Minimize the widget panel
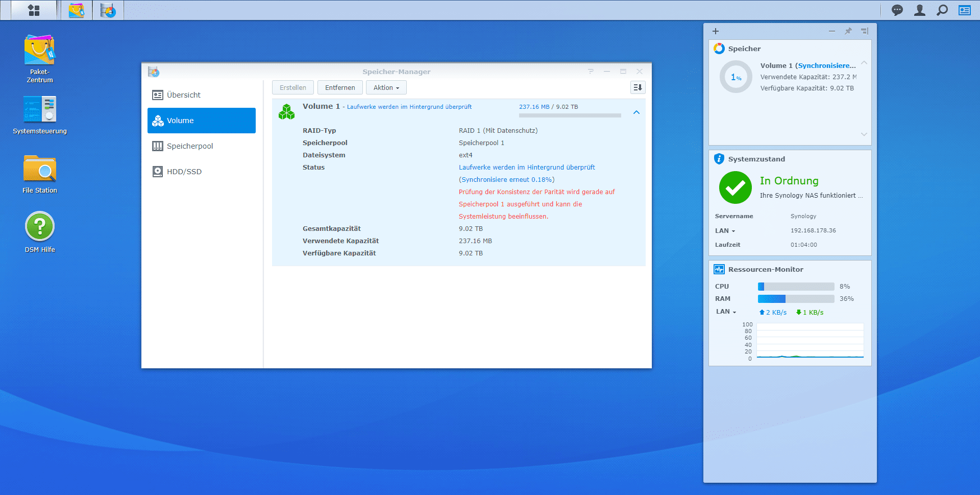980x495 pixels. pyautogui.click(x=832, y=31)
